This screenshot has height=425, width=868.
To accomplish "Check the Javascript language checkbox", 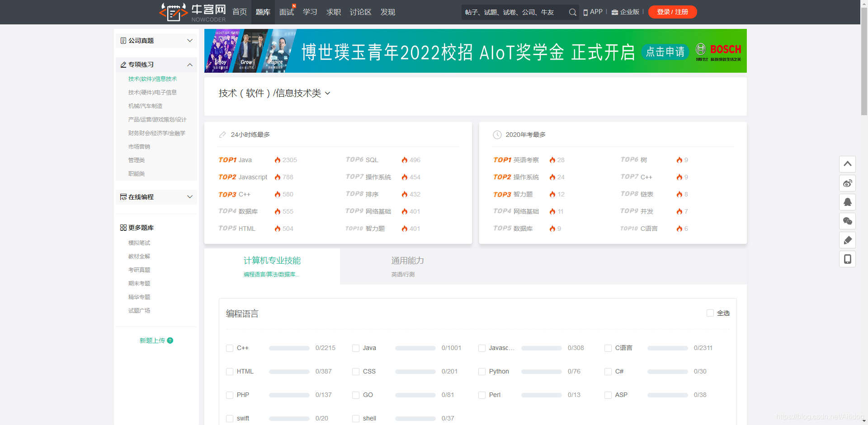I will point(482,348).
